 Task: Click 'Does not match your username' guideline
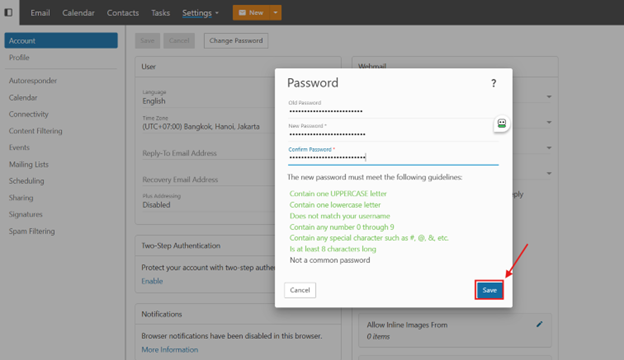click(339, 216)
